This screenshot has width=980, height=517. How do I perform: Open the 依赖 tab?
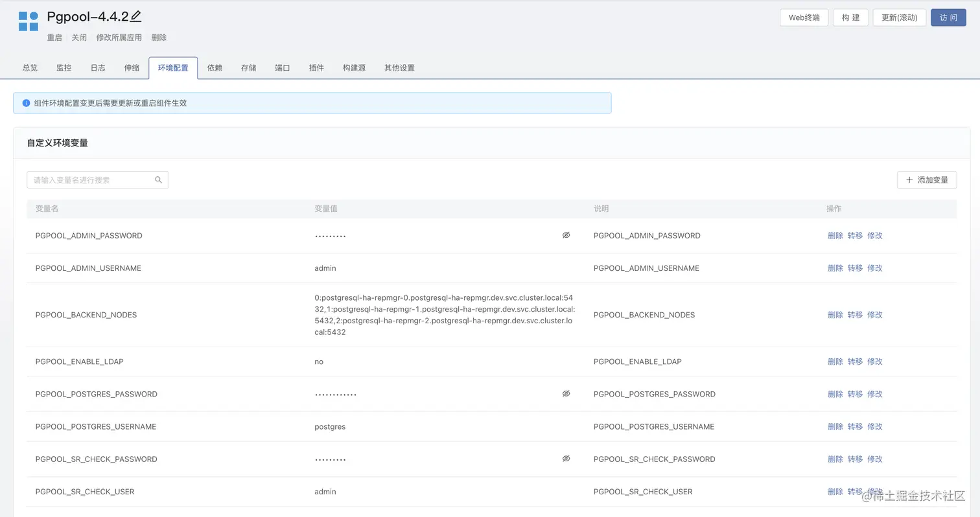point(215,68)
